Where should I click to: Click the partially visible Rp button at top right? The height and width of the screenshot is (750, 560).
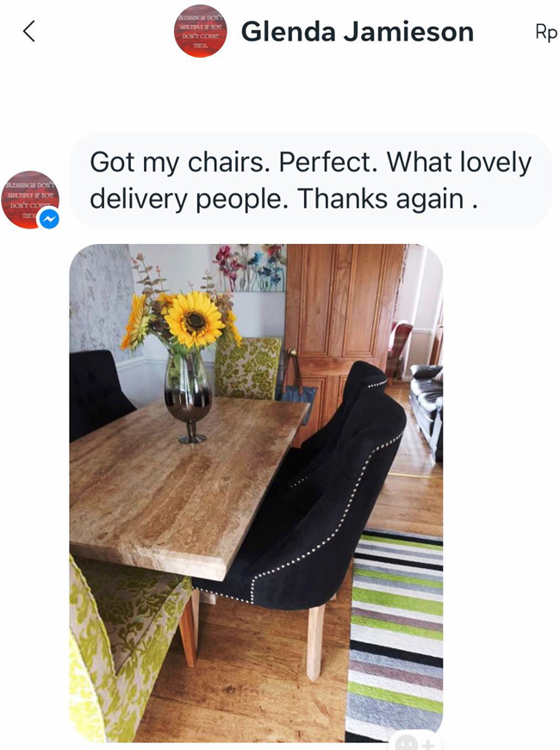tap(546, 33)
